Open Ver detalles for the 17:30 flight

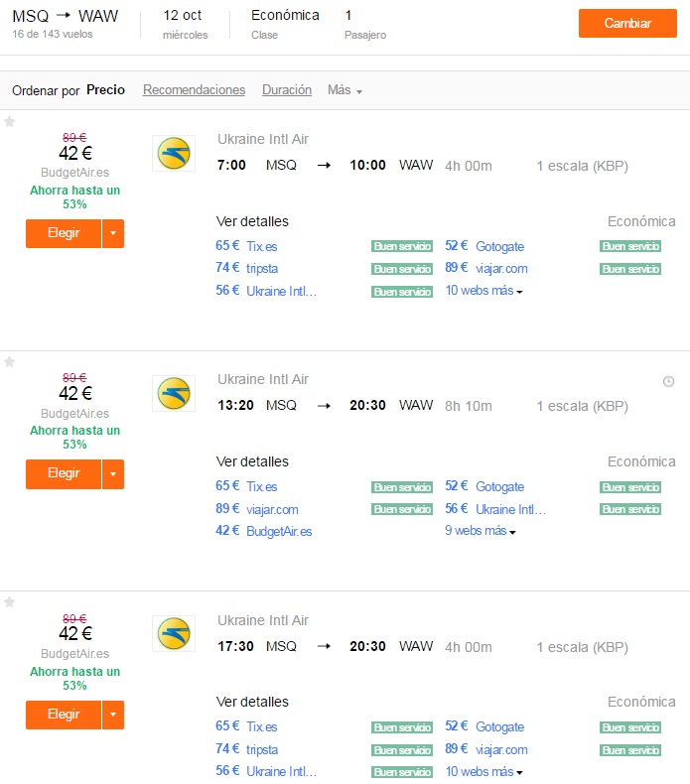pyautogui.click(x=252, y=702)
